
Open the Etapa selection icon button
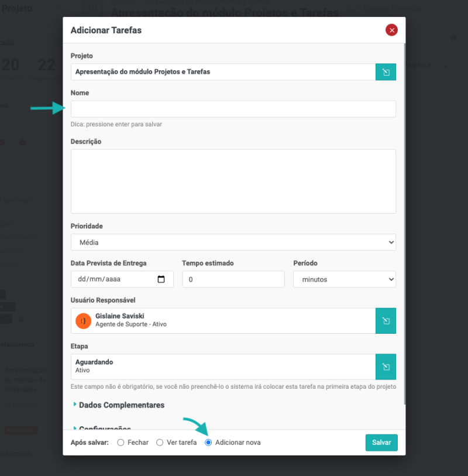[386, 367]
